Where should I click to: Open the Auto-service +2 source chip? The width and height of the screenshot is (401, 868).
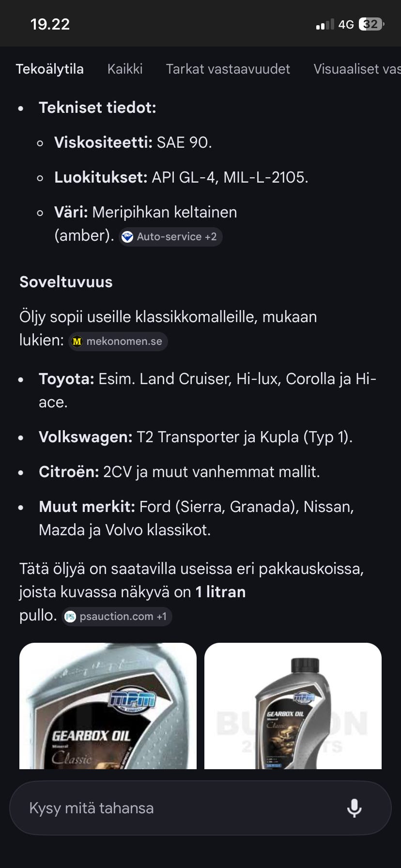(170, 237)
